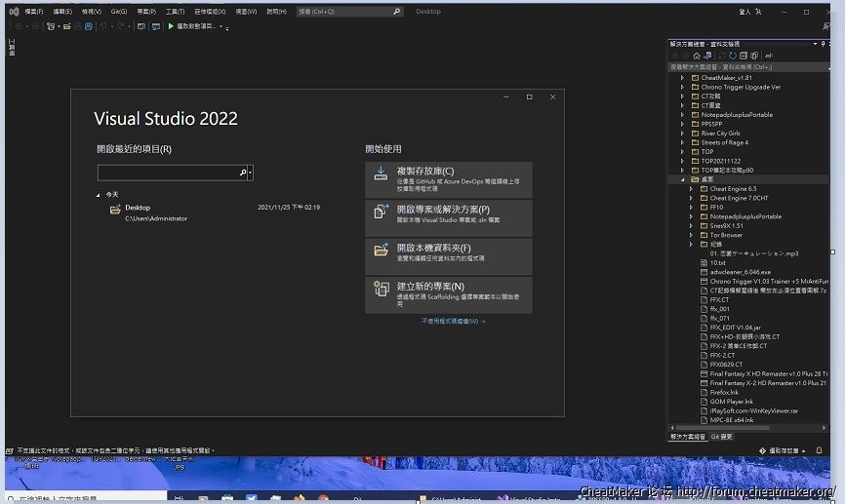Open the recent projects search dropdown arrow
Screen dimensions: 845x504
252,173
